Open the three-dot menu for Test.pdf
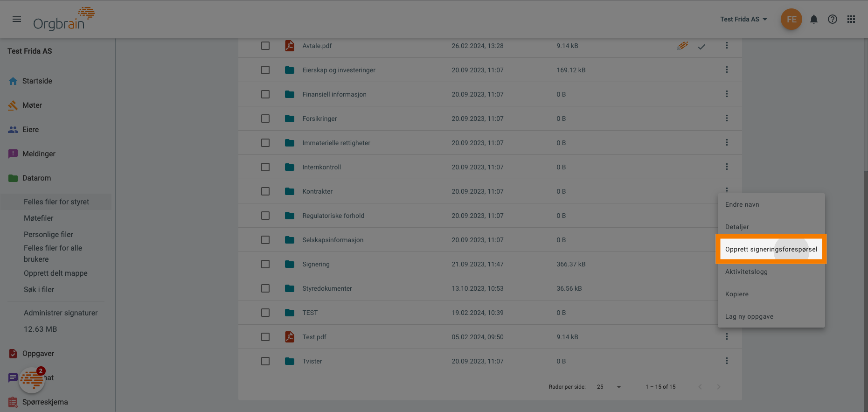This screenshot has height=412, width=868. pyautogui.click(x=727, y=336)
